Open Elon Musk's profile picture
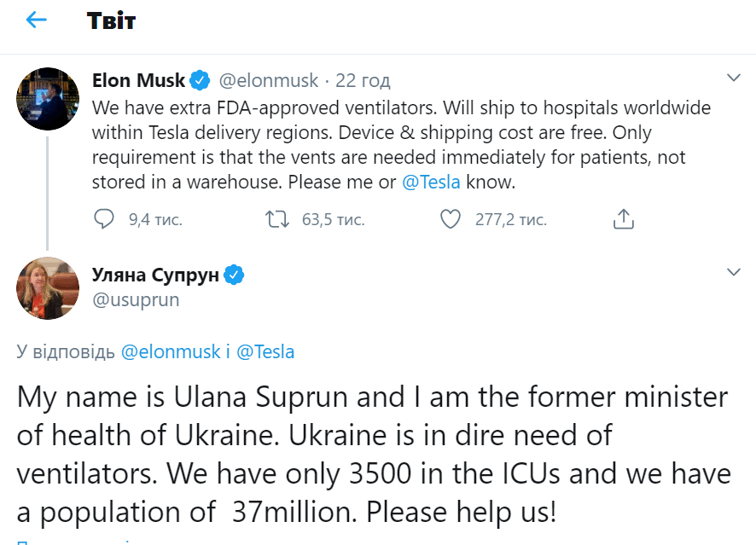 coord(48,99)
